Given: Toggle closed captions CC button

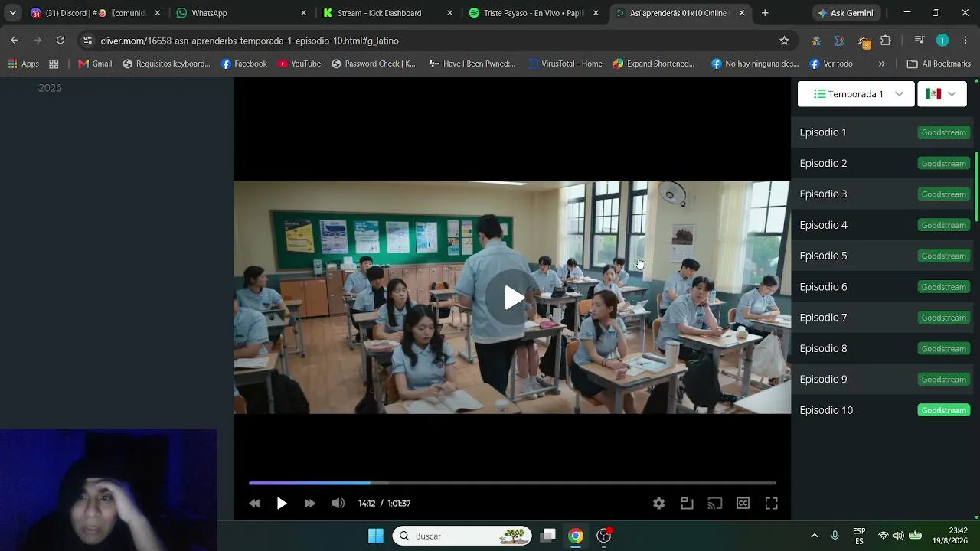Looking at the screenshot, I should click(x=743, y=504).
